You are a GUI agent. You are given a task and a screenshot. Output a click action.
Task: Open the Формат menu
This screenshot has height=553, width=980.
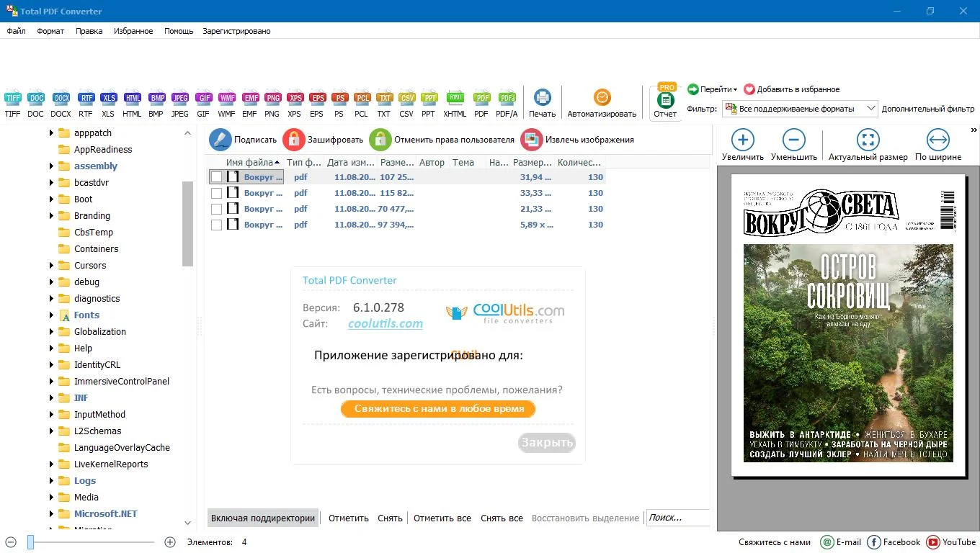pos(50,31)
